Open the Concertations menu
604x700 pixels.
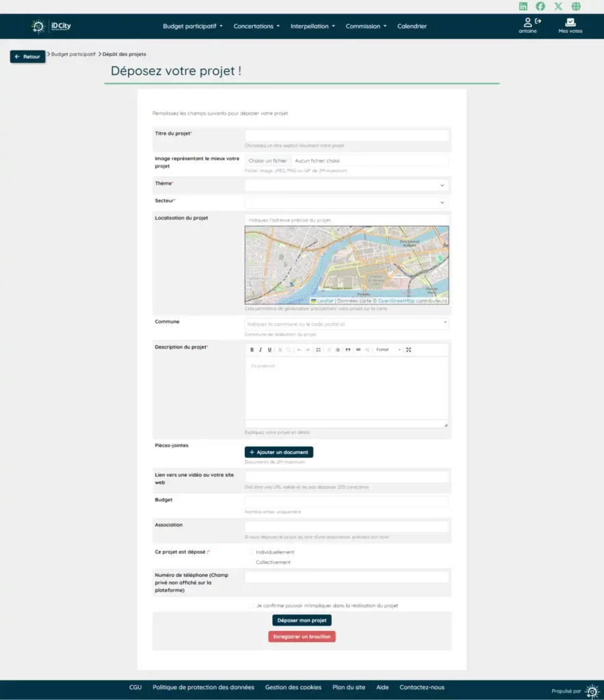point(257,27)
